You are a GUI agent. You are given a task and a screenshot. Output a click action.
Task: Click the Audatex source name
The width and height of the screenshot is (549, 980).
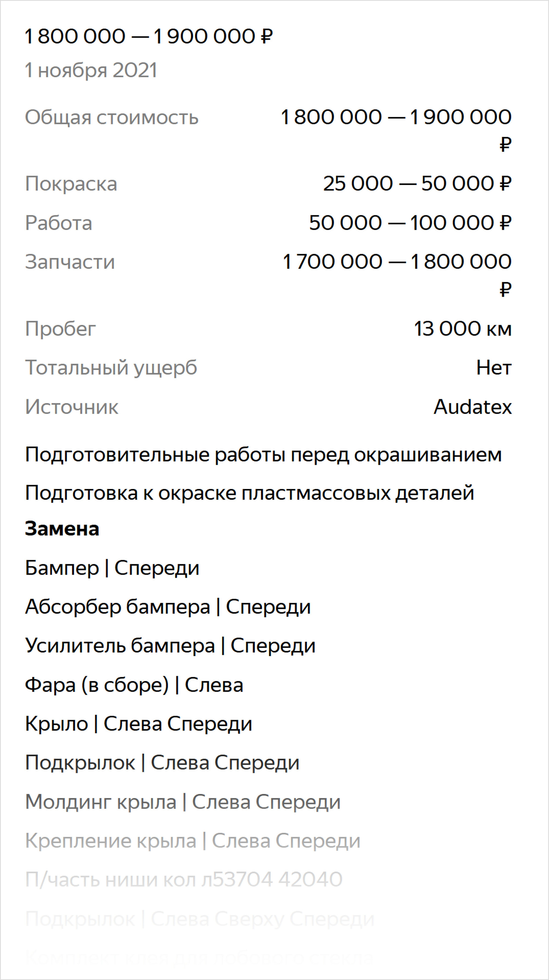[x=473, y=407]
